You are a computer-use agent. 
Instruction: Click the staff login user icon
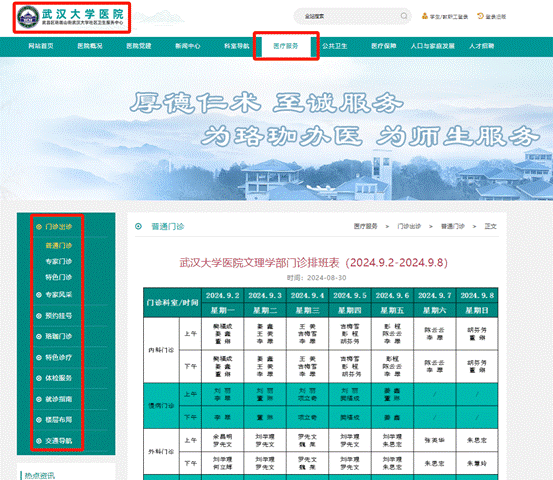(x=425, y=16)
